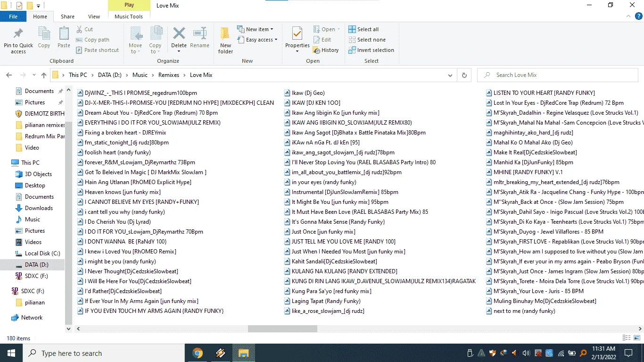Image resolution: width=644 pixels, height=362 pixels.
Task: Switch to large thumbnails view icon
Action: (636, 338)
